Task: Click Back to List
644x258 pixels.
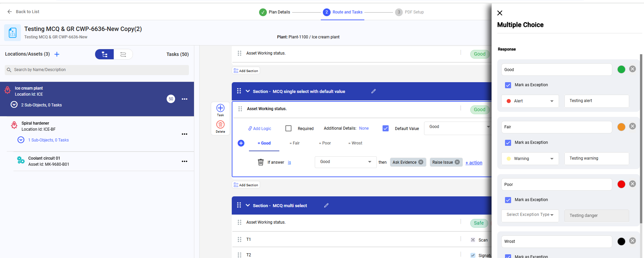Action: (23, 12)
